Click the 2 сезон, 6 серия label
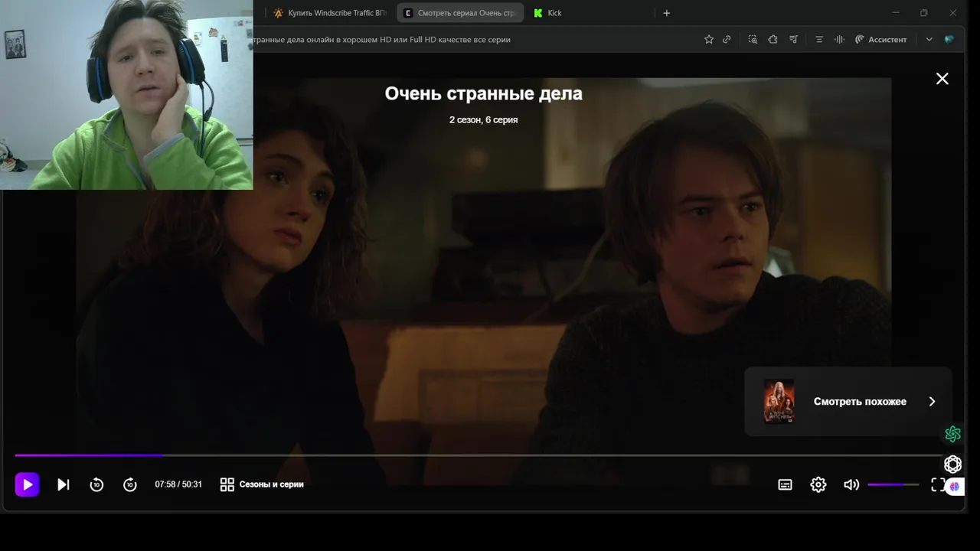This screenshot has height=551, width=980. tap(483, 120)
